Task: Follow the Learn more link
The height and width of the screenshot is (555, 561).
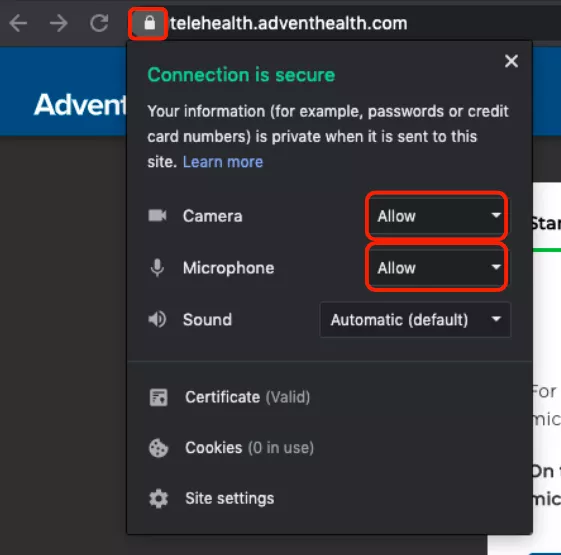Action: pos(223,162)
